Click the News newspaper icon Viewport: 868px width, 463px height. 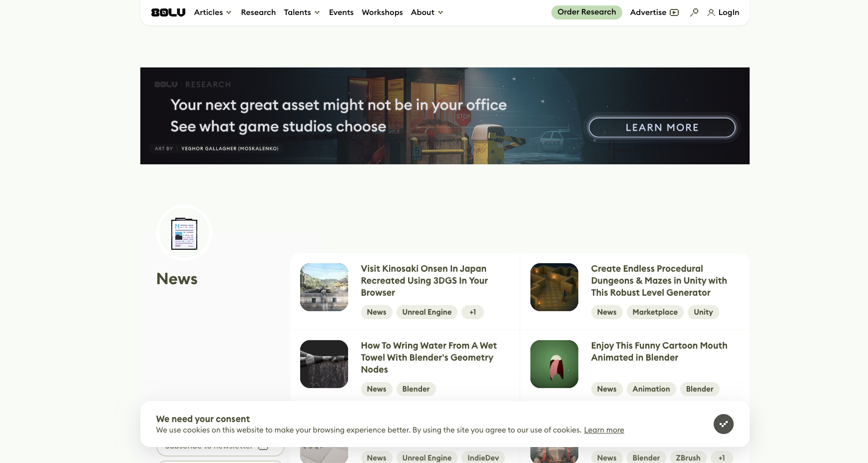[184, 233]
